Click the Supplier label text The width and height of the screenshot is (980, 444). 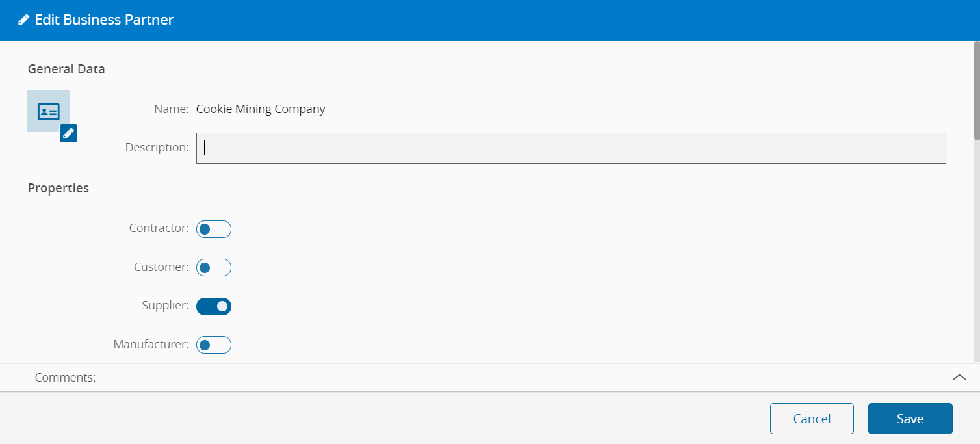click(x=165, y=306)
